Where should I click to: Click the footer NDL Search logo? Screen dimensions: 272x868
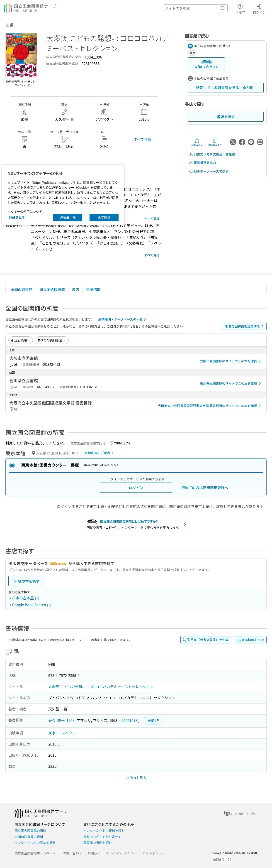(41, 813)
